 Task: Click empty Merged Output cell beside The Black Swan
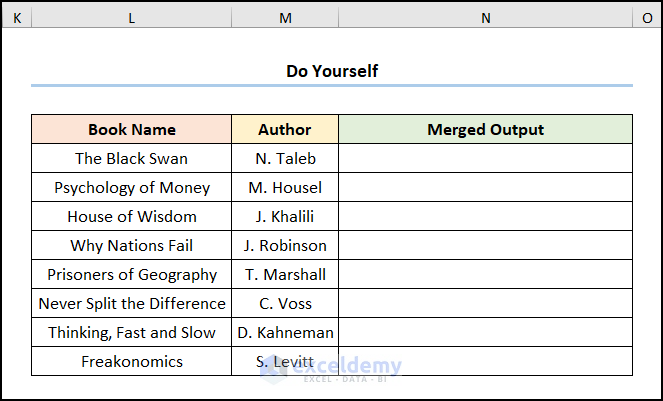(x=485, y=158)
